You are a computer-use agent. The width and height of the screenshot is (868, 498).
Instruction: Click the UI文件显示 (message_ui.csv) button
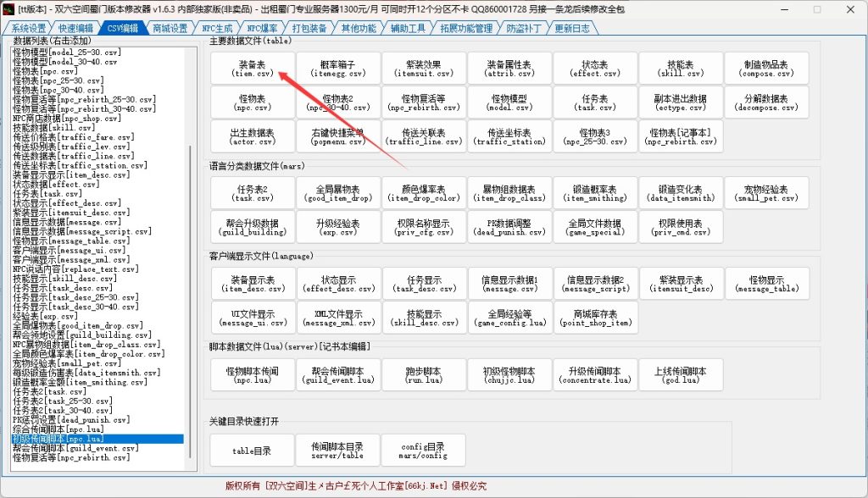point(253,318)
